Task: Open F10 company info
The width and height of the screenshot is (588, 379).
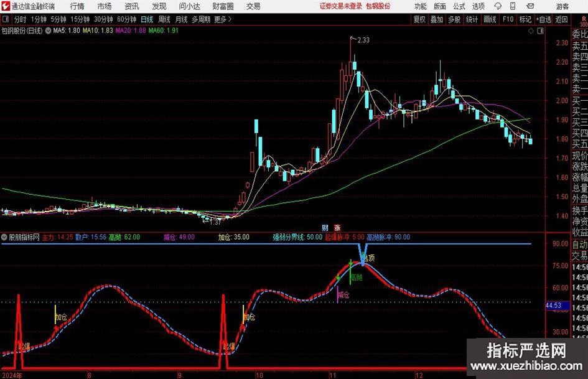Action: [x=508, y=19]
